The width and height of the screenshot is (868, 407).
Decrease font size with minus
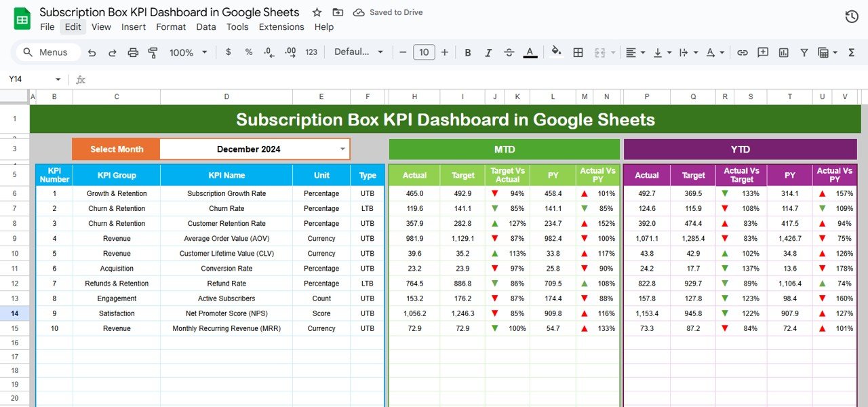403,52
